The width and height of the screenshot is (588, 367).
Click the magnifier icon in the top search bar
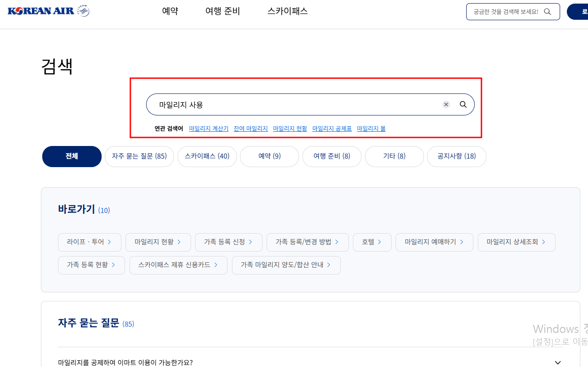pos(548,12)
